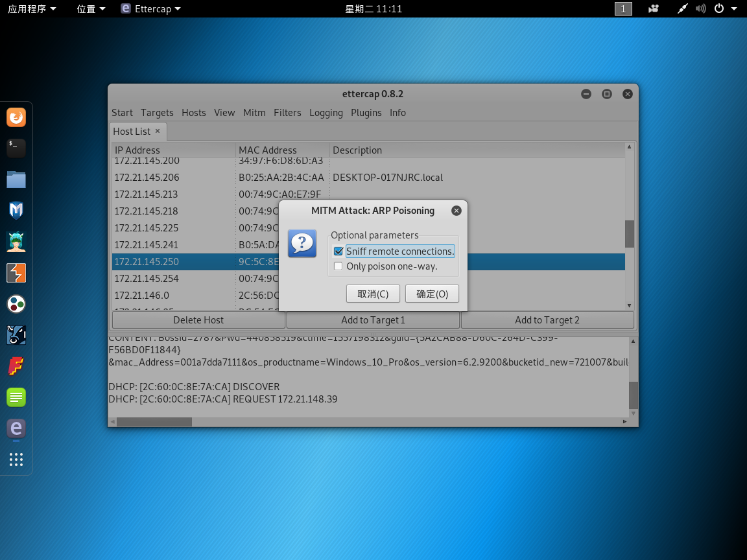Open the Mitm menu in ettercap

click(254, 112)
